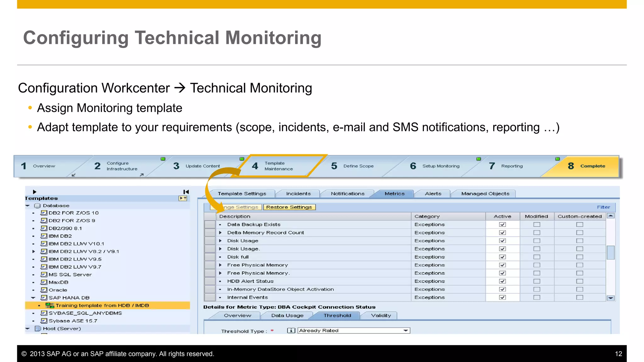The height and width of the screenshot is (362, 644).
Task: Click the IBM DB2 template icon
Action: (44, 236)
